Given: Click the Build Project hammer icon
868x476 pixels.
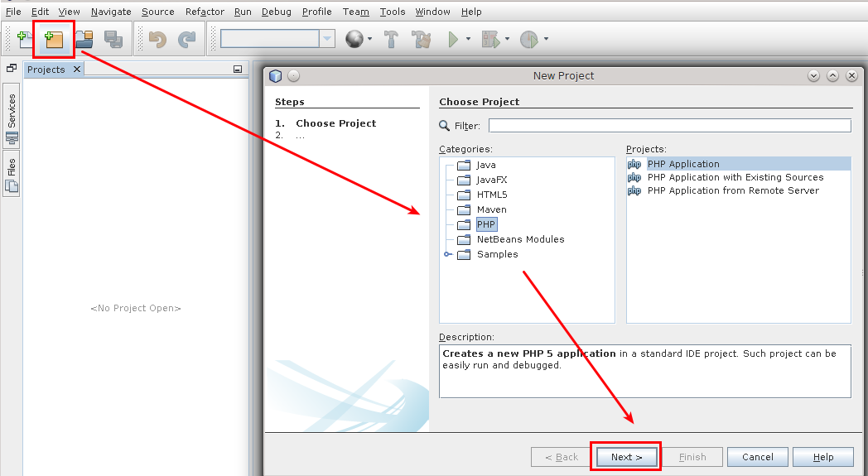Looking at the screenshot, I should click(391, 39).
